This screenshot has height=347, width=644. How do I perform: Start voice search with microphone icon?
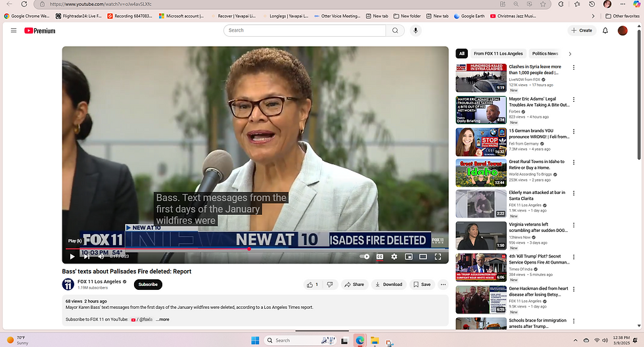(x=415, y=30)
